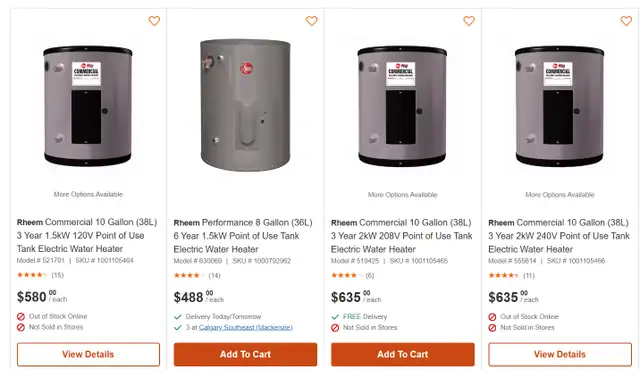Open Calgary Southeast (Mackenzie) store link
The image size is (640, 369).
(x=246, y=327)
